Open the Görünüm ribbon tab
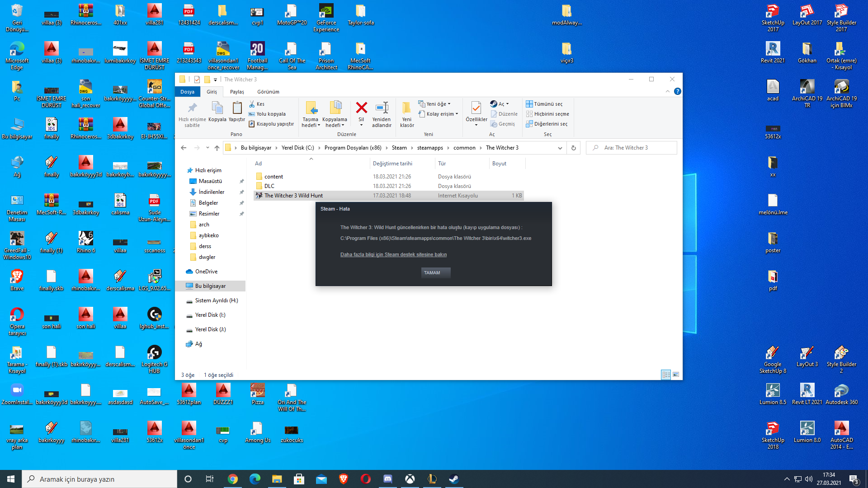Screen dimensions: 868x488 (268, 92)
